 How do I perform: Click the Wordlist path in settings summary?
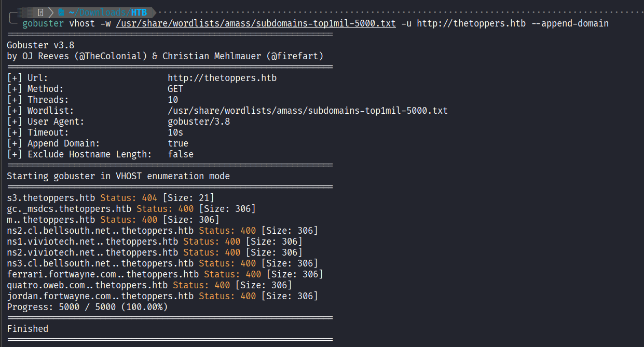click(x=307, y=111)
